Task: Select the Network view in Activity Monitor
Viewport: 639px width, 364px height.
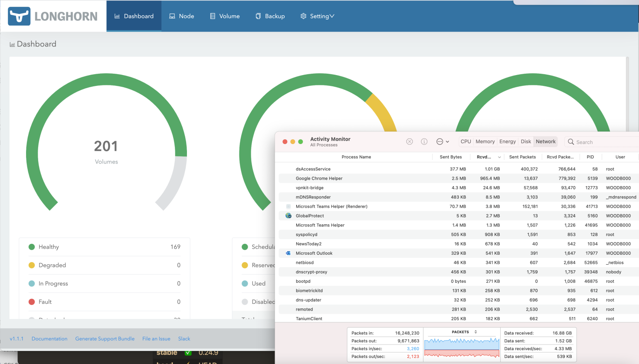Action: pos(545,141)
